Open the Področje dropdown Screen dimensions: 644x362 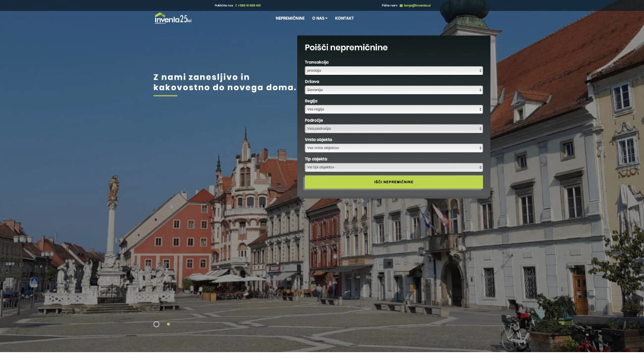[x=393, y=128]
